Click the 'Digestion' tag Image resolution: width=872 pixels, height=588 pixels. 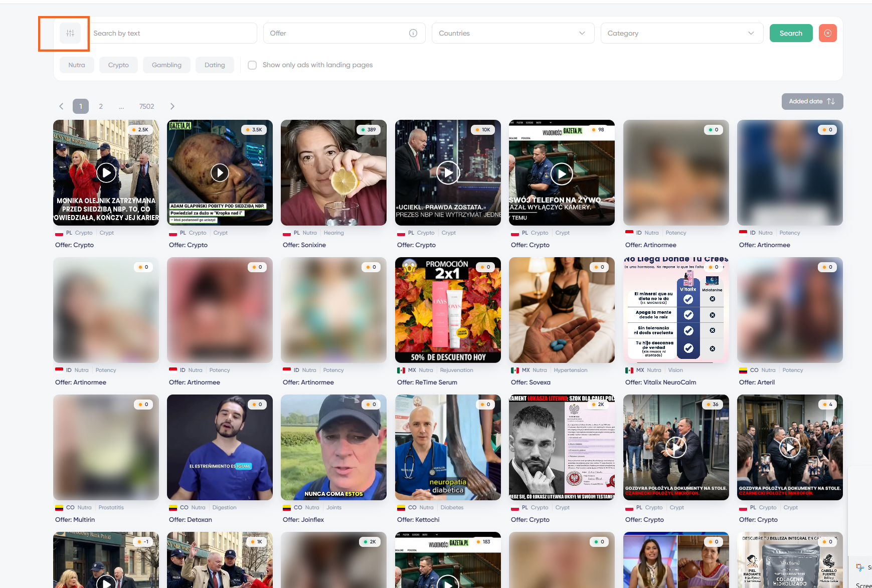(x=224, y=508)
